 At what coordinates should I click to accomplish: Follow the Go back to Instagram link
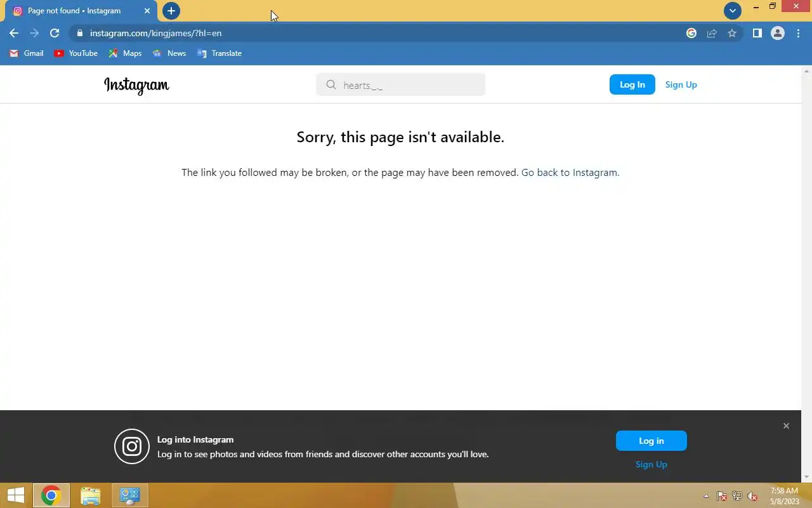[x=570, y=173]
